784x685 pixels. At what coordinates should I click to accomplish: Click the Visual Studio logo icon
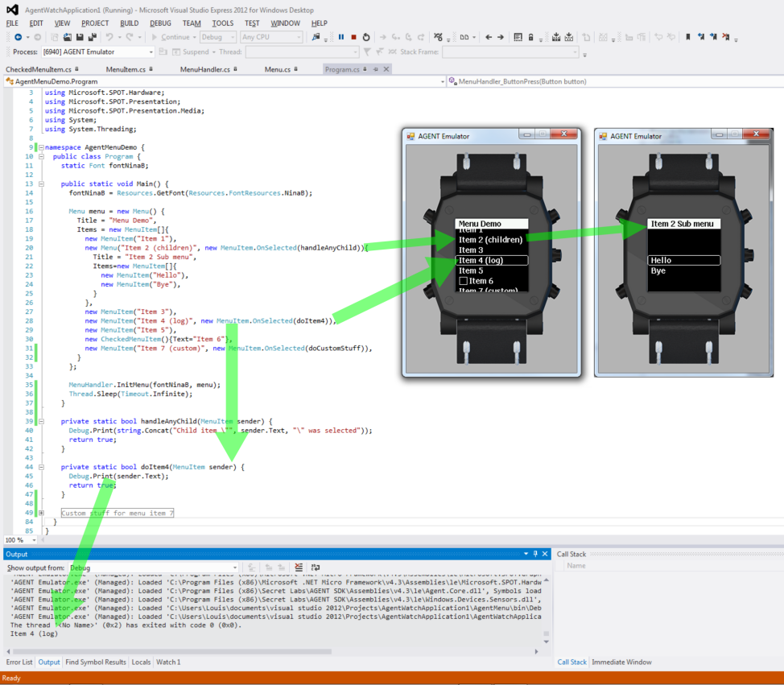tap(12, 10)
